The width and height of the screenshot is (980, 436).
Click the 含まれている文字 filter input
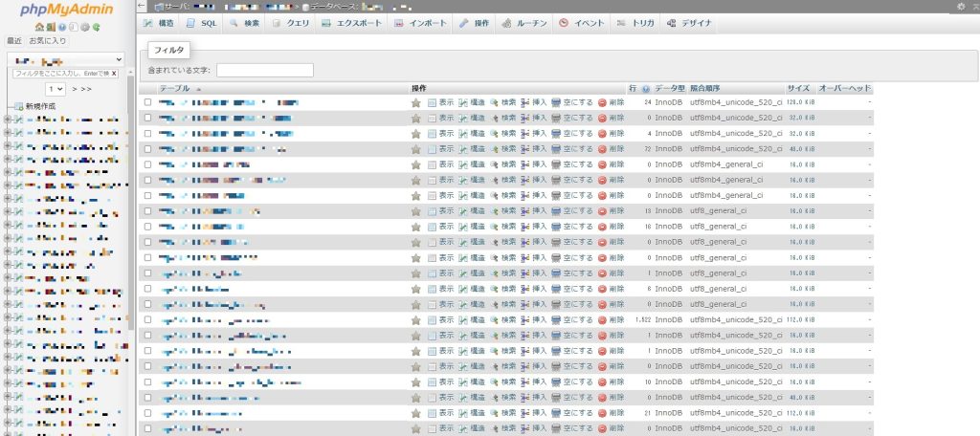click(x=265, y=70)
